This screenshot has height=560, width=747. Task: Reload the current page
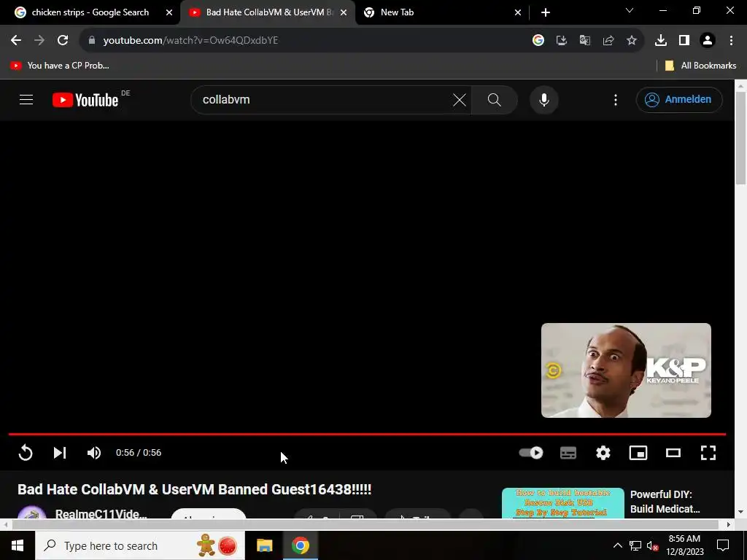pyautogui.click(x=63, y=41)
